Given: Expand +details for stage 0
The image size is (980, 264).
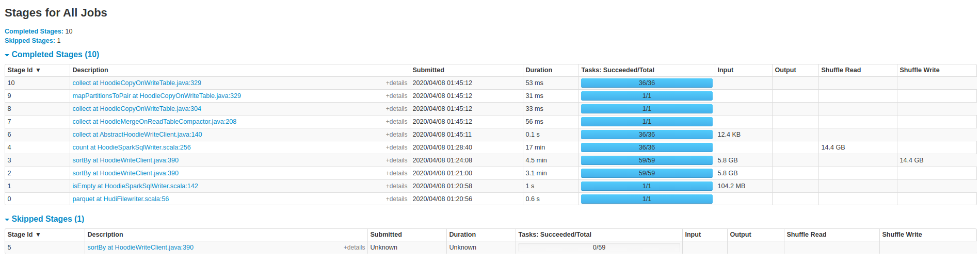Looking at the screenshot, I should pyautogui.click(x=396, y=199).
